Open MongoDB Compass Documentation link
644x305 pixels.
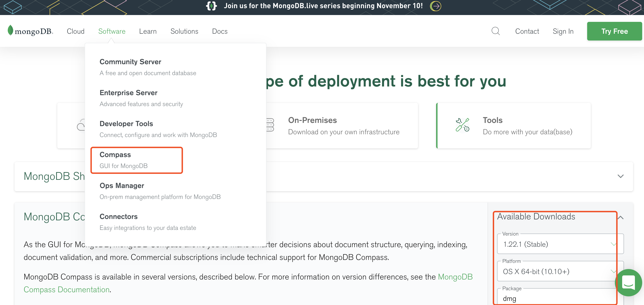(248, 283)
